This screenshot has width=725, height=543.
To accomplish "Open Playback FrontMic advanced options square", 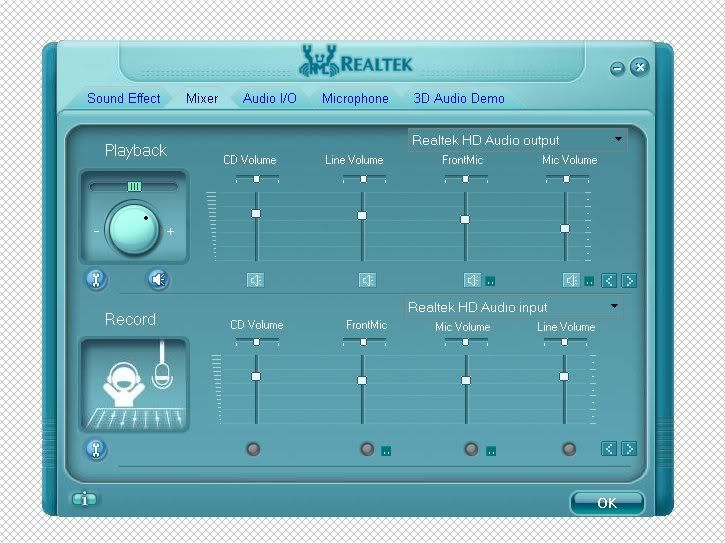I will [490, 281].
